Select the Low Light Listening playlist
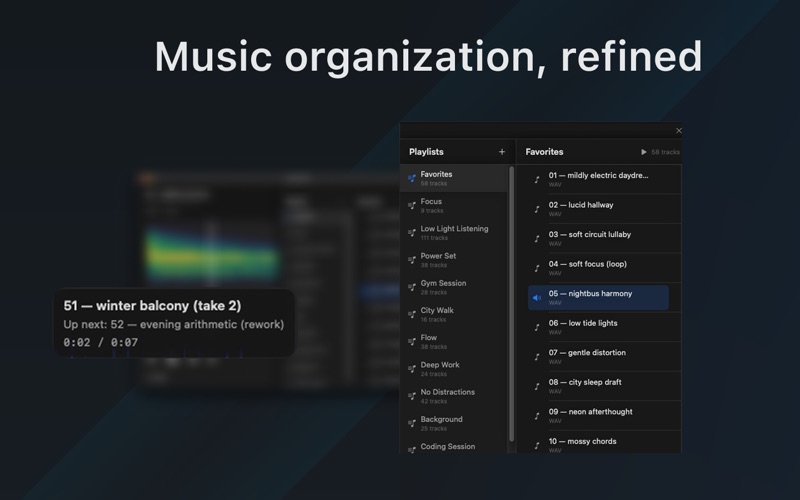The height and width of the screenshot is (500, 800). tap(454, 233)
